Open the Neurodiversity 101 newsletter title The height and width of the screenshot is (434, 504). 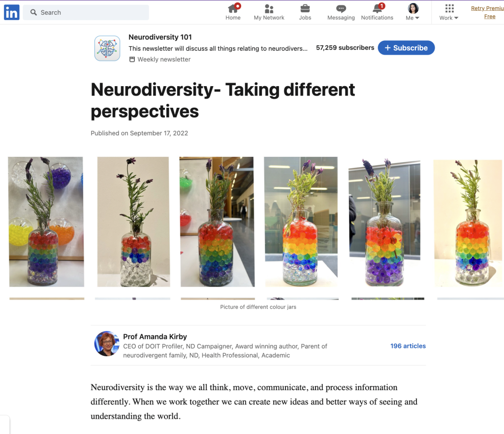point(160,37)
